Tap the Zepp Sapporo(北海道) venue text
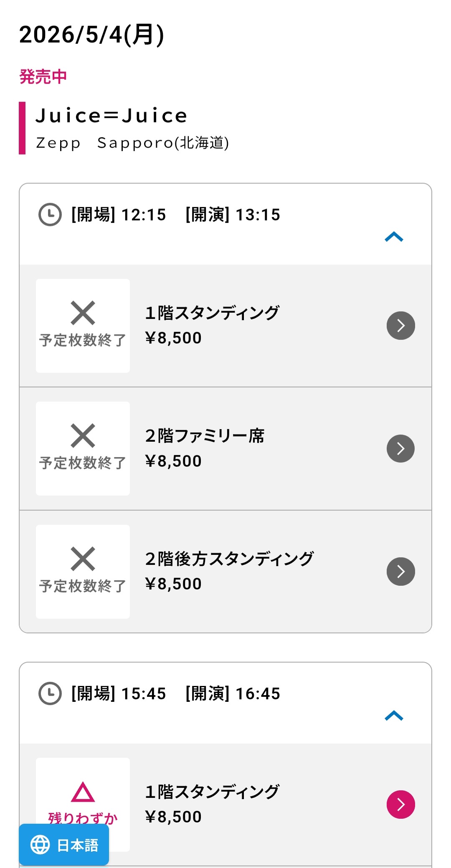This screenshot has height=868, width=451. (x=132, y=143)
